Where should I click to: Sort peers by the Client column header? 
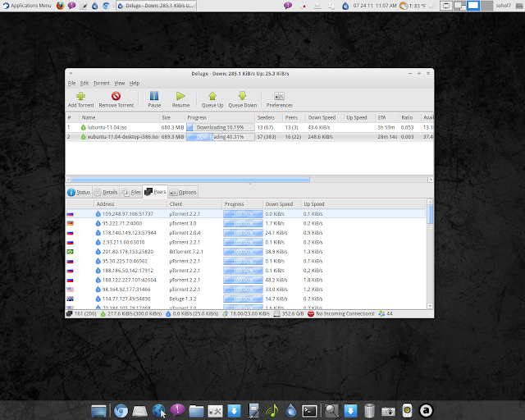click(194, 204)
